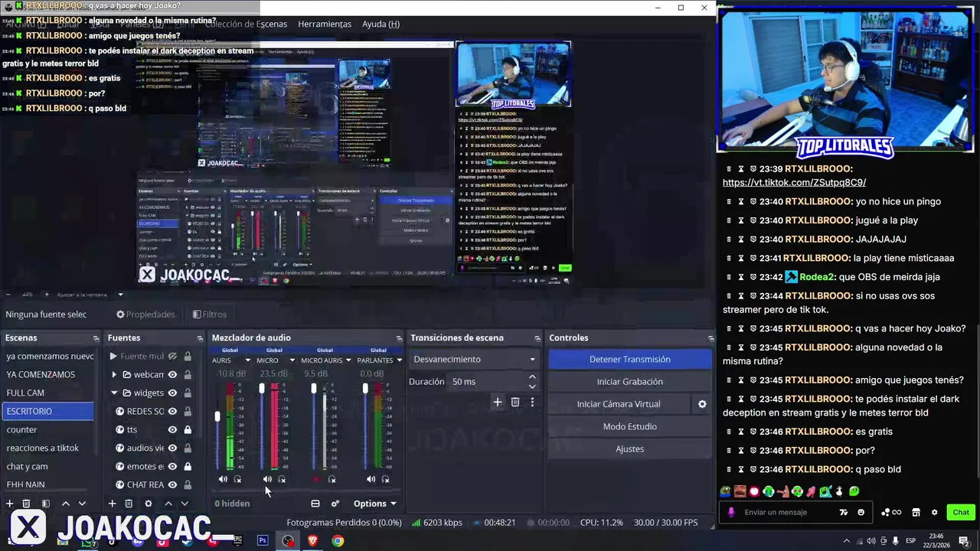Open transition properties three-dot menu
980x551 pixels.
[532, 402]
